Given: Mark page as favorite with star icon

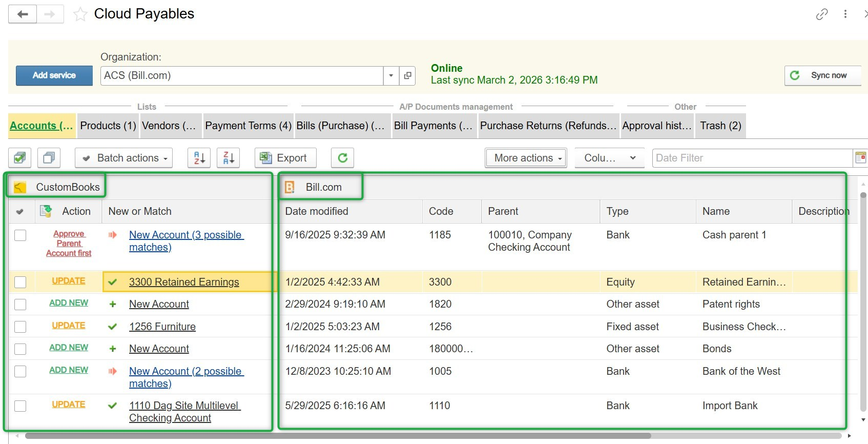Looking at the screenshot, I should click(x=80, y=14).
